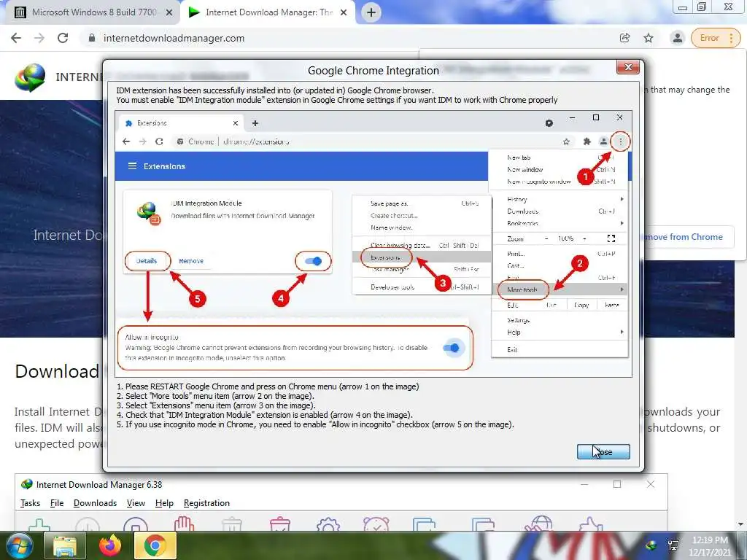Click the IDM system tray icon

click(651, 545)
